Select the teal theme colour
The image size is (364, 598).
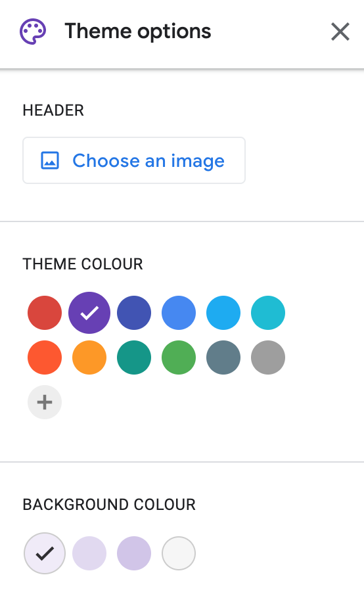pyautogui.click(x=134, y=357)
